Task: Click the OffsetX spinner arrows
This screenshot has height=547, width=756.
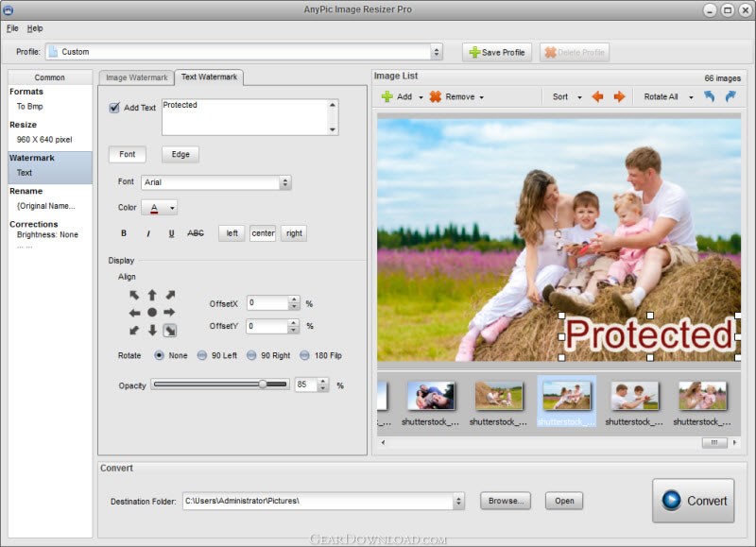Action: coord(294,302)
